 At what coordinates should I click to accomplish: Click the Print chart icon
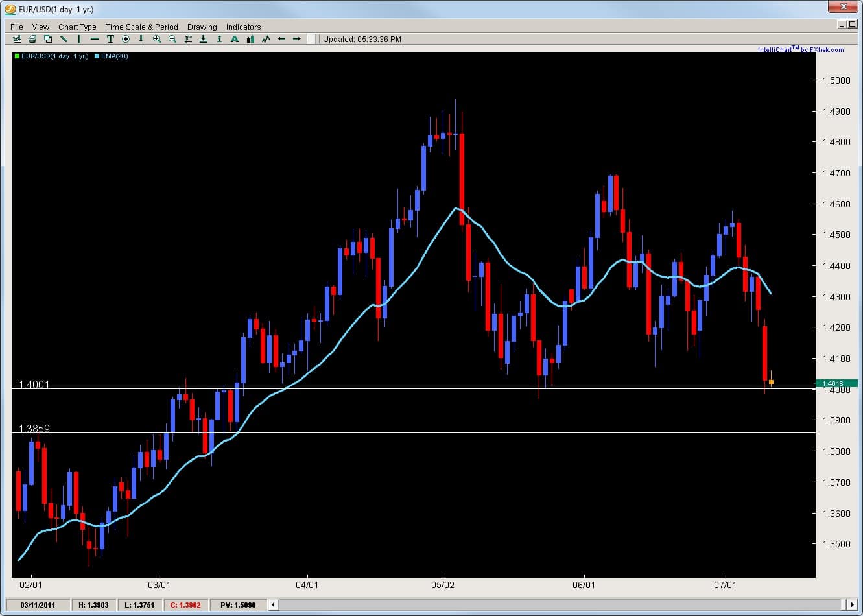point(32,39)
